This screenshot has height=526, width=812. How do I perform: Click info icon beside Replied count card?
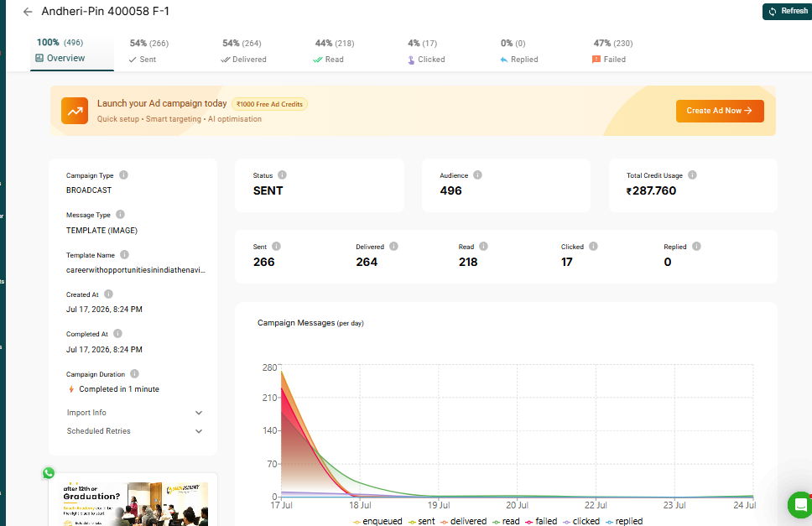pyautogui.click(x=696, y=247)
